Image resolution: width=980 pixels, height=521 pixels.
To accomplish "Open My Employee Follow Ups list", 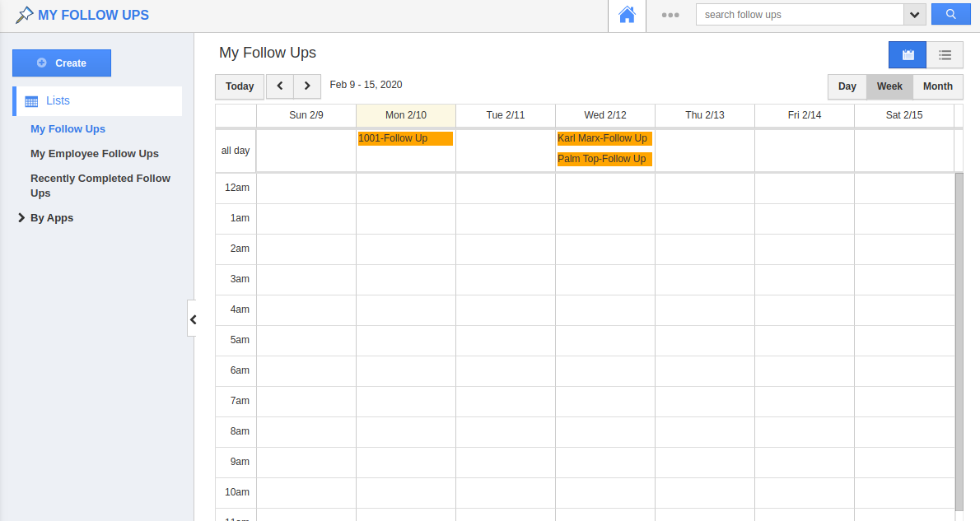I will coord(95,154).
